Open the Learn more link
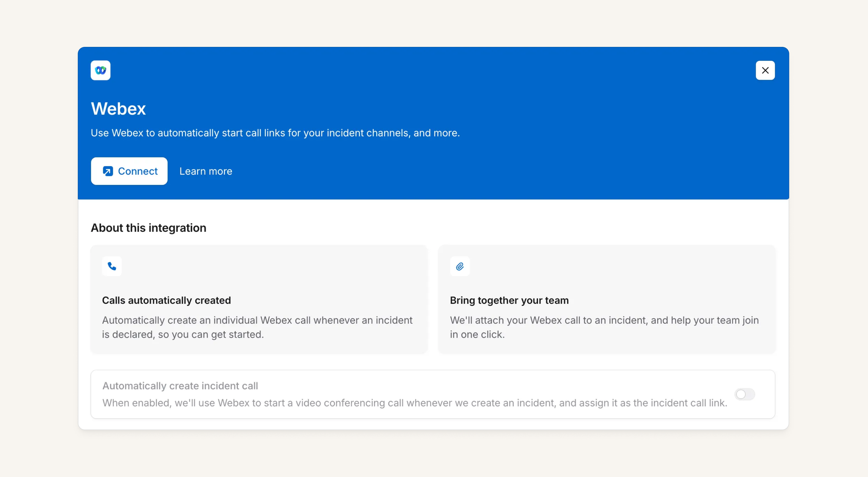The image size is (868, 477). tap(206, 171)
